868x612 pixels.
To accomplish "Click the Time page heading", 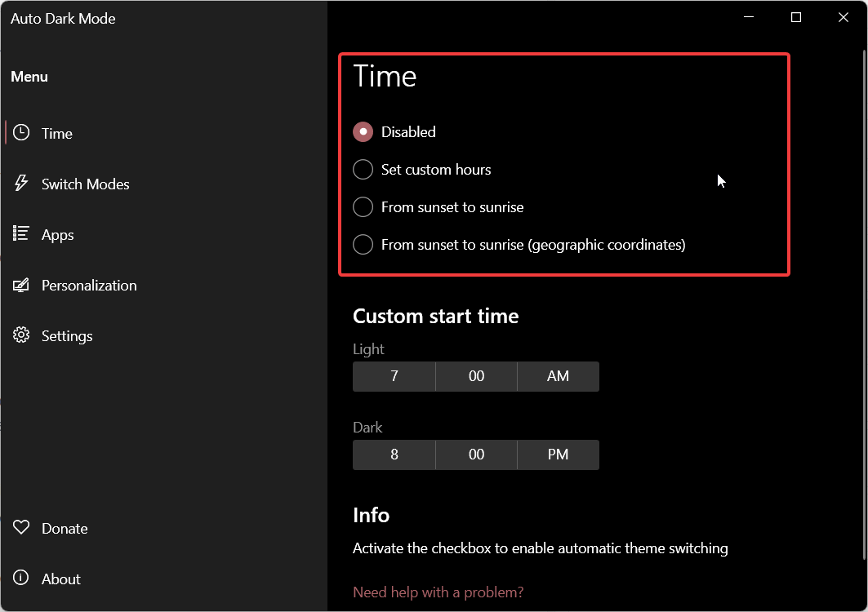I will 385,76.
